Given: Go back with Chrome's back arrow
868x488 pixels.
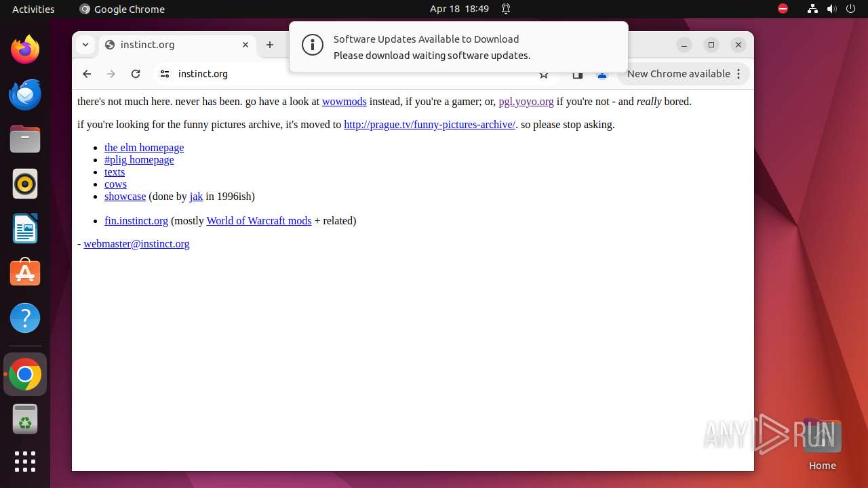Looking at the screenshot, I should [x=87, y=74].
